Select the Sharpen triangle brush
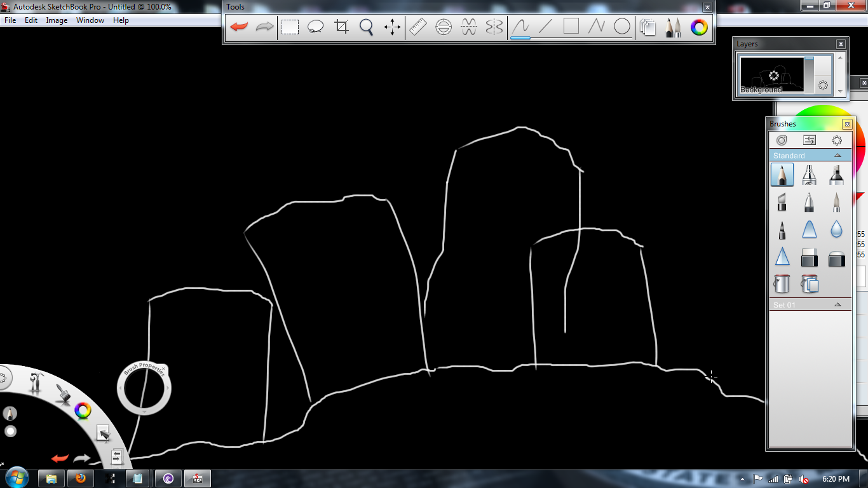 pyautogui.click(x=782, y=257)
